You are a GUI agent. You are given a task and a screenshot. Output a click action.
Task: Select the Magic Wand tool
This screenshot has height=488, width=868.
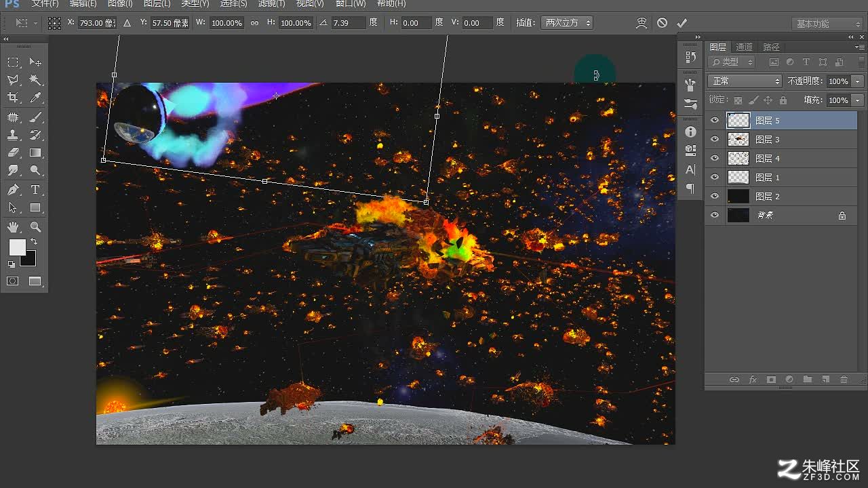[35, 80]
